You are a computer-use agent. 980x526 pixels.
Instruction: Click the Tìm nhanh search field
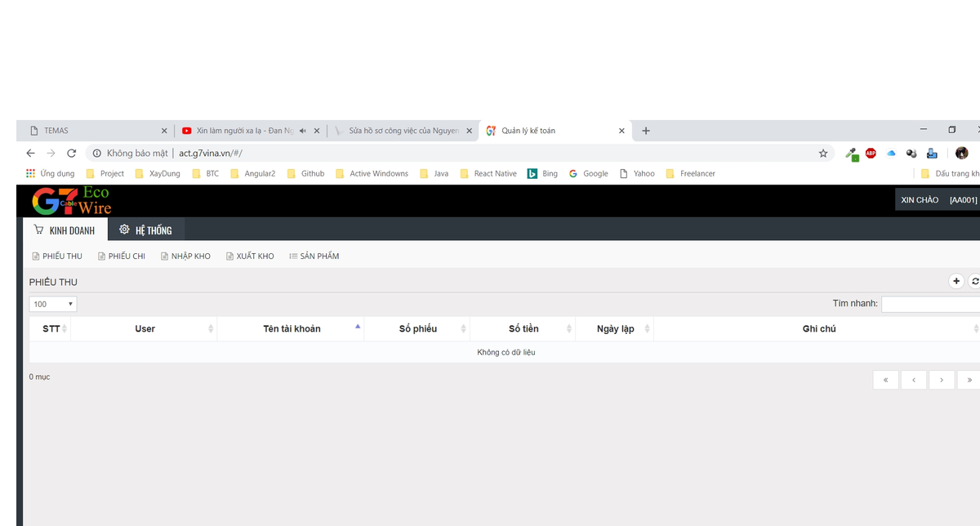click(931, 304)
